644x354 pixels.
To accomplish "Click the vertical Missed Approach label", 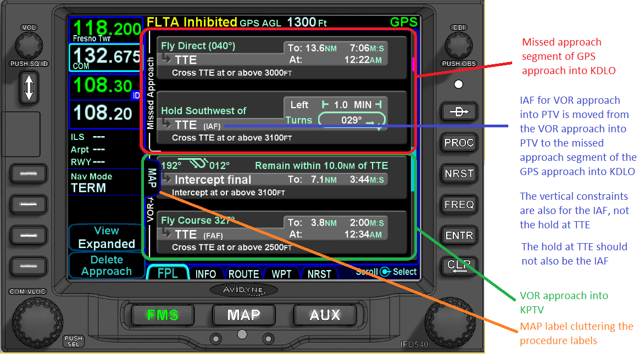I will point(151,93).
